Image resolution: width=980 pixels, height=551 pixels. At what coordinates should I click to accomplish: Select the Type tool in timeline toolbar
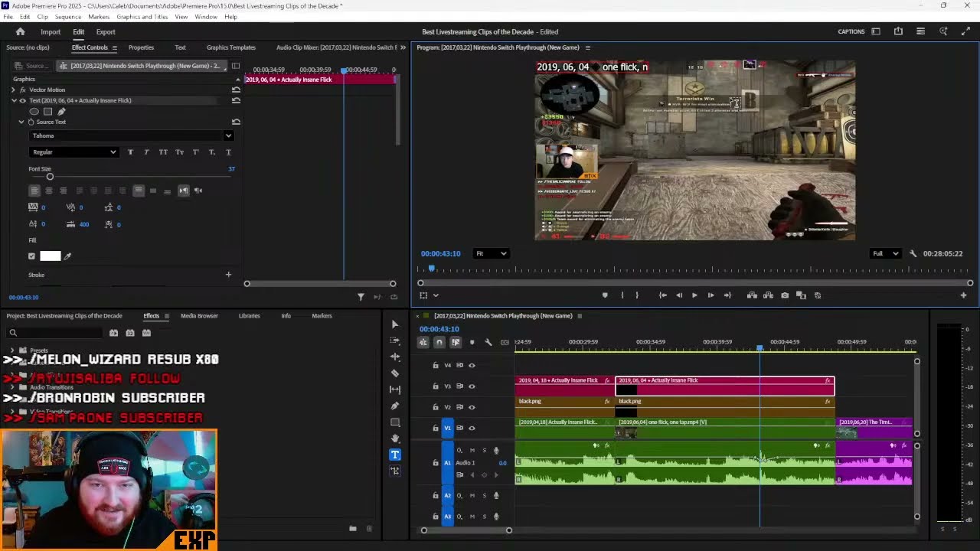(x=395, y=455)
